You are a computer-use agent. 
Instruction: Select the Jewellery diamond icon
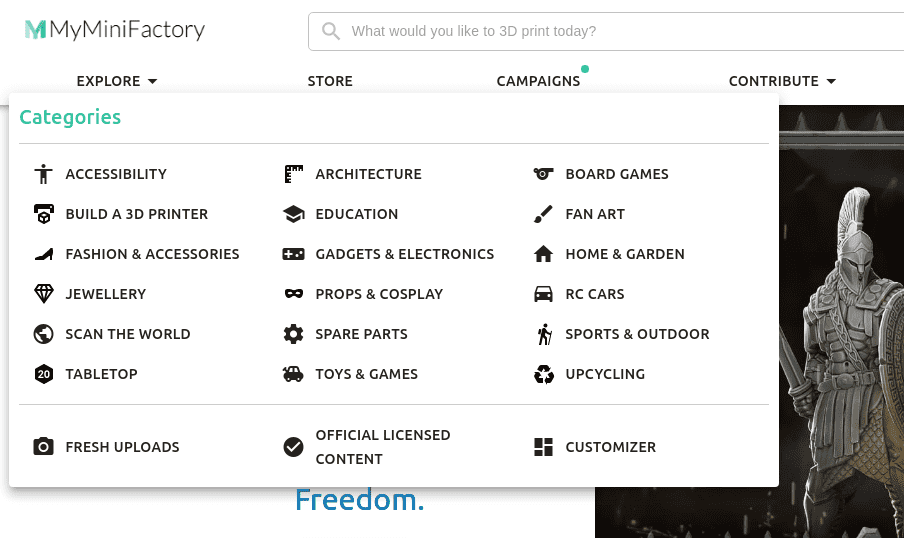click(x=43, y=294)
